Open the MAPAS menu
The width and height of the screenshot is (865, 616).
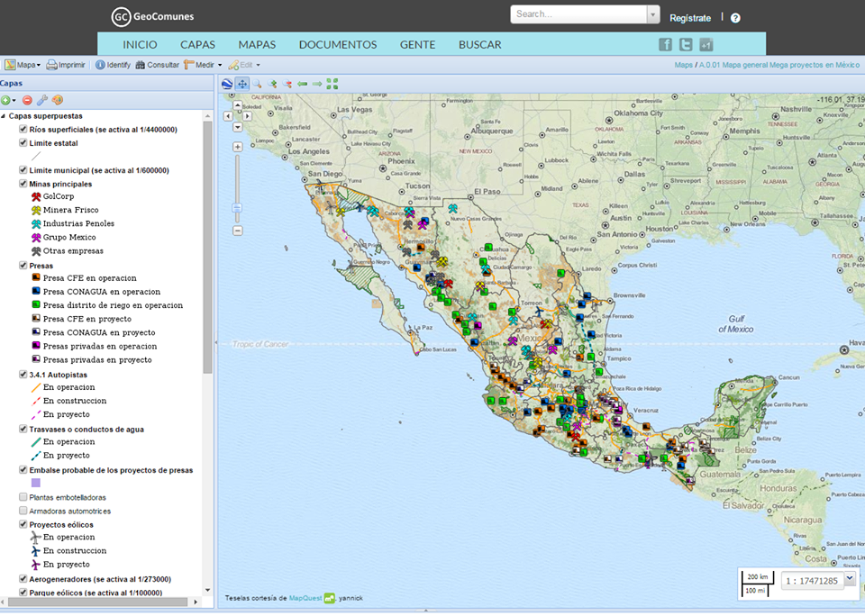257,45
